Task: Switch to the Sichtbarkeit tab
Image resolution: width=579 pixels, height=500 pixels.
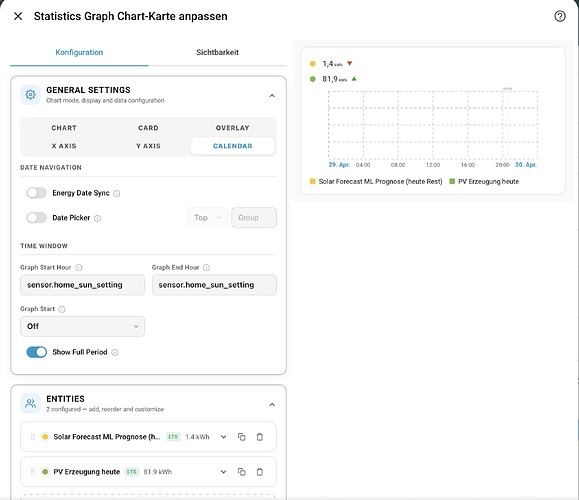Action: pos(217,52)
